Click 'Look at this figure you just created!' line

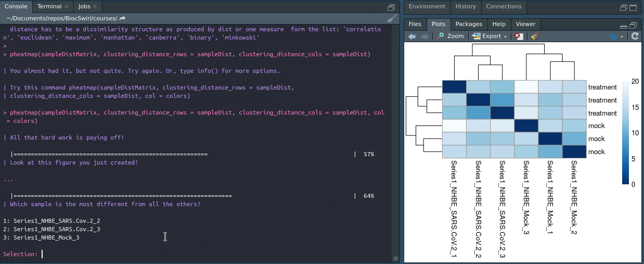coord(74,162)
